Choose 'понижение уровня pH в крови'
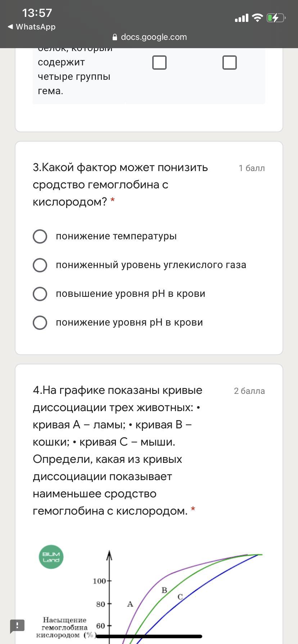This screenshot has height=644, width=298. coord(40,323)
